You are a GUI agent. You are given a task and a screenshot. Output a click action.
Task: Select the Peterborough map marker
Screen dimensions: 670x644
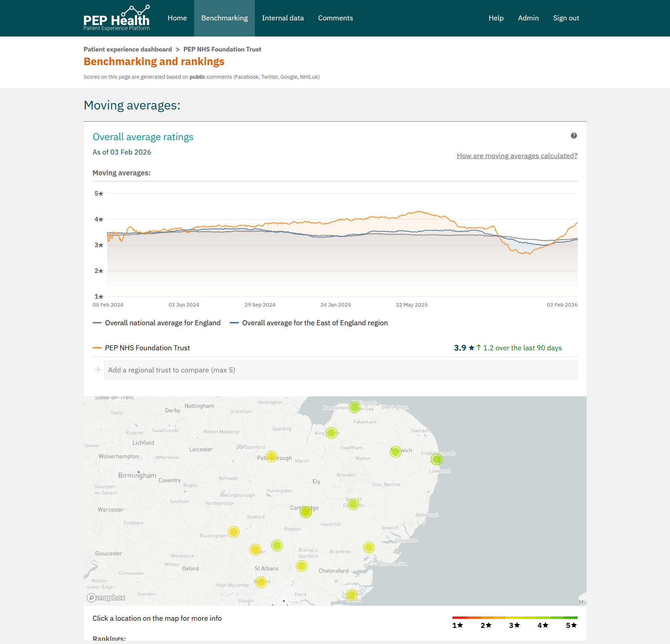(x=272, y=457)
